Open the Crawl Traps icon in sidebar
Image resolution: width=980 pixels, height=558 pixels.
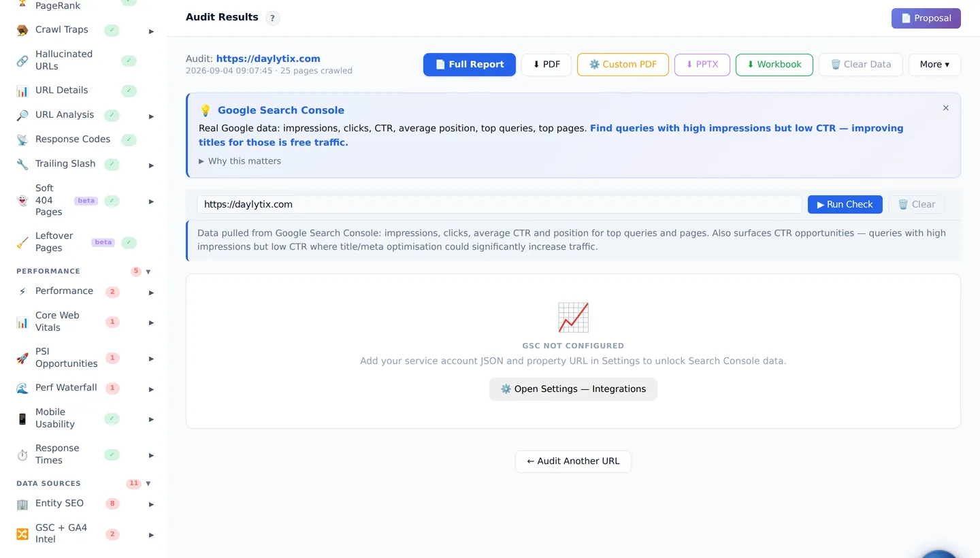point(22,30)
